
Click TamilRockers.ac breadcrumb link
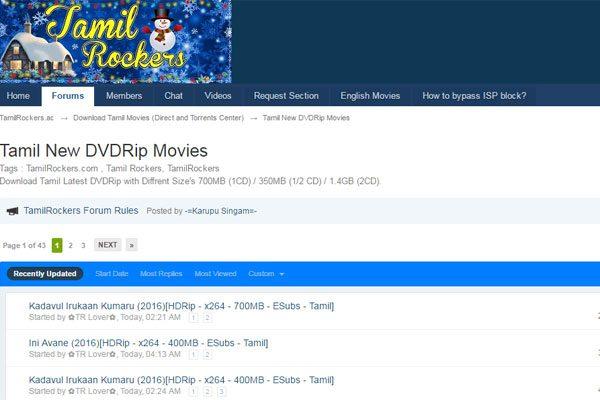point(27,118)
